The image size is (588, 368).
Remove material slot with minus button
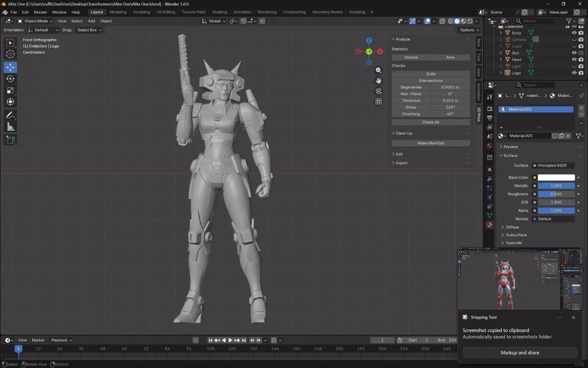pyautogui.click(x=581, y=115)
